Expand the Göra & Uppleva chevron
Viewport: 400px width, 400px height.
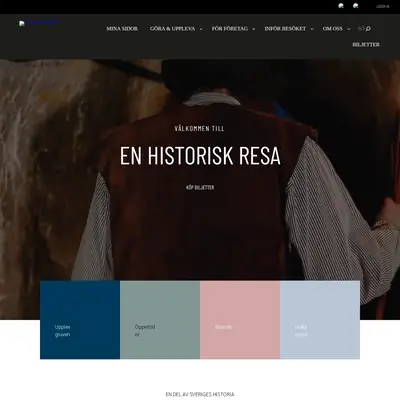pos(201,29)
